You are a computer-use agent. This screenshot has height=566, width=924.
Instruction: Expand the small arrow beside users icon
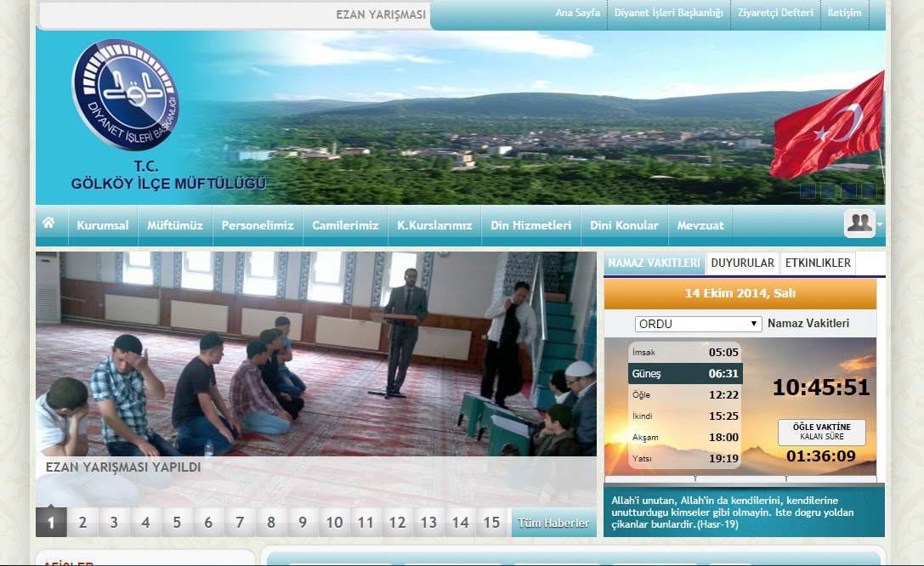pyautogui.click(x=880, y=224)
